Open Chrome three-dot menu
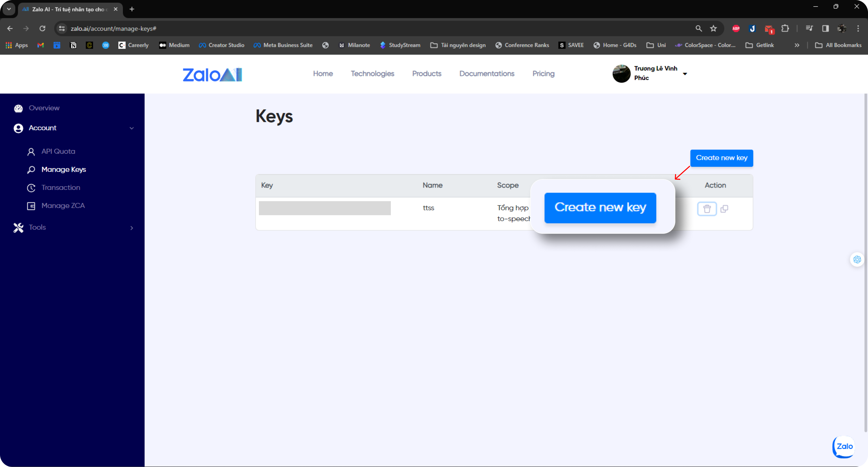 point(858,28)
